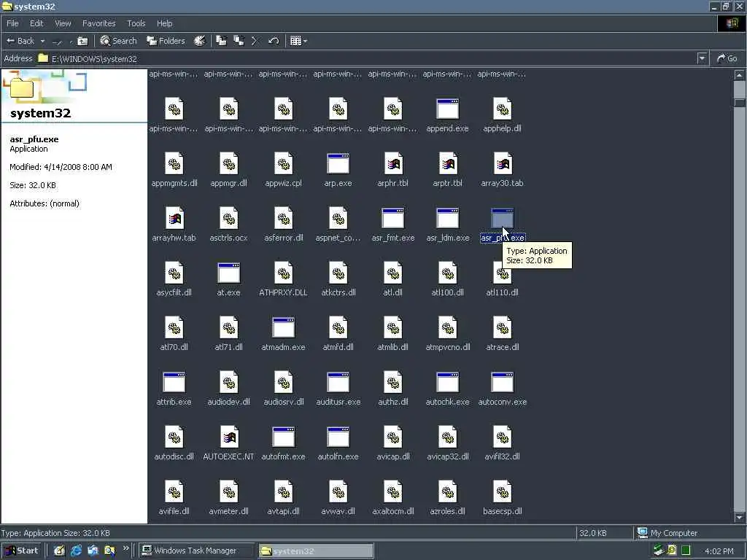Open the Search pane
The height and width of the screenshot is (560, 747).
(x=119, y=41)
